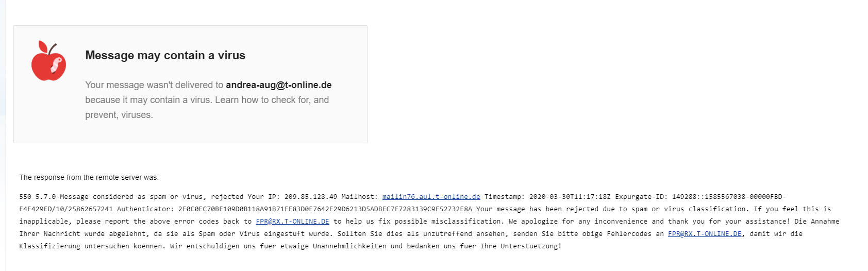
Task: Click the 550 5.7.0 error code
Action: click(37, 197)
